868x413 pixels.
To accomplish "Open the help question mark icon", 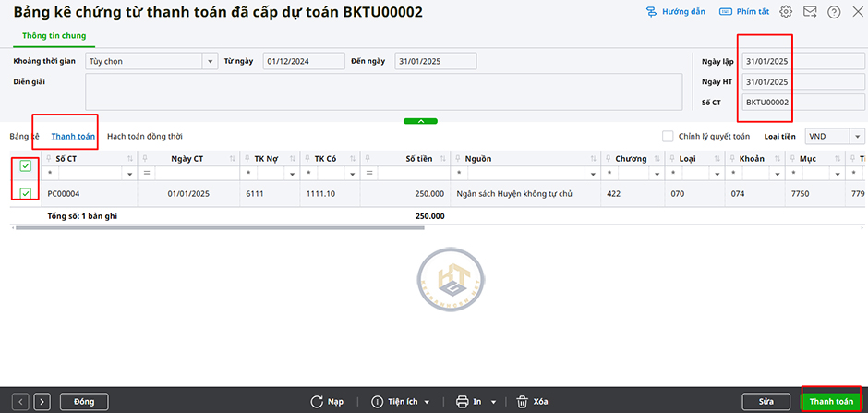I will pyautogui.click(x=834, y=12).
